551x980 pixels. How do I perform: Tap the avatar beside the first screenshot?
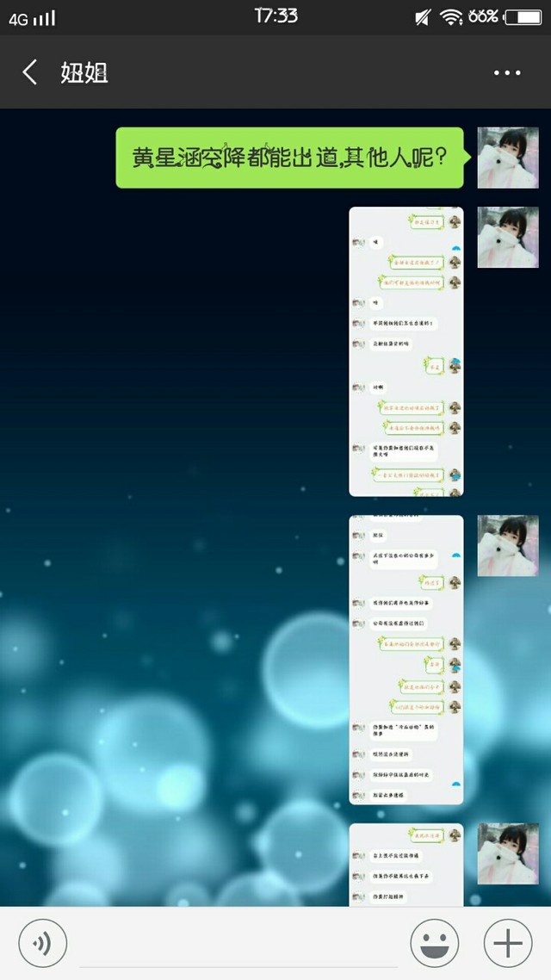pyautogui.click(x=508, y=237)
